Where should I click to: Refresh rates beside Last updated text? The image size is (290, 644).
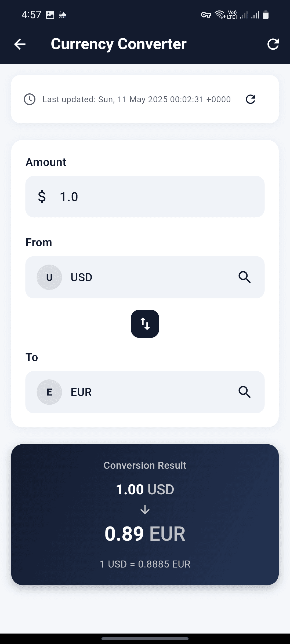coord(251,99)
